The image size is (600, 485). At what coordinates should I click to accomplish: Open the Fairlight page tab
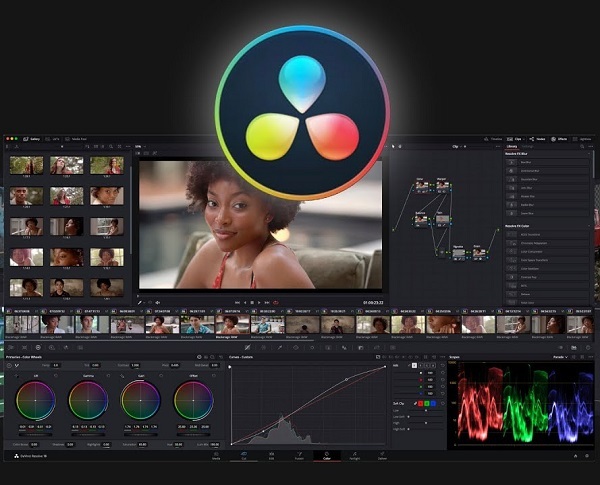pos(354,456)
